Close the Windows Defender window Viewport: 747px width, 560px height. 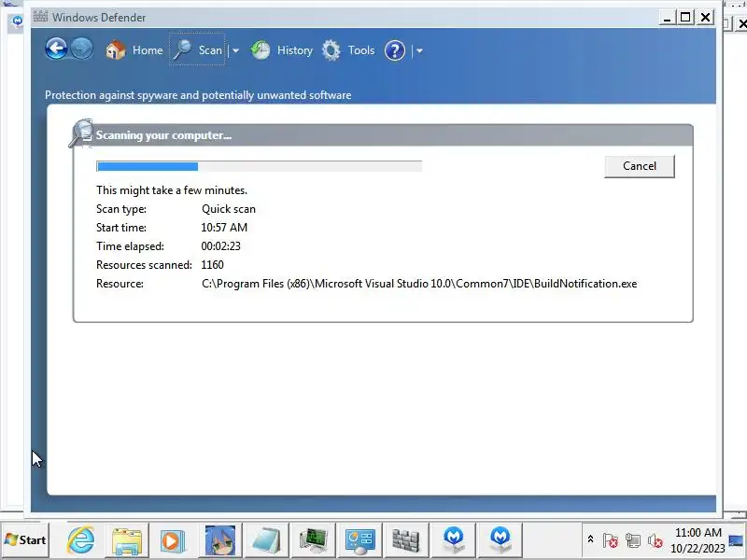coord(706,18)
